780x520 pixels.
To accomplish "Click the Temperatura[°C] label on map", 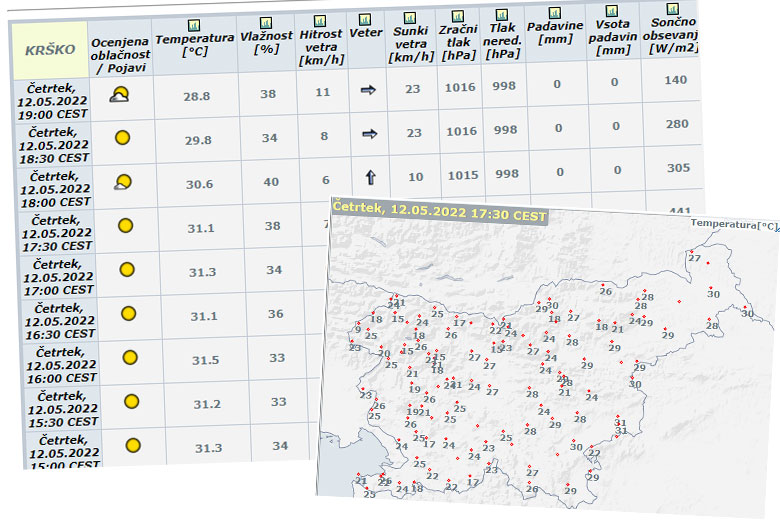I will (x=733, y=224).
